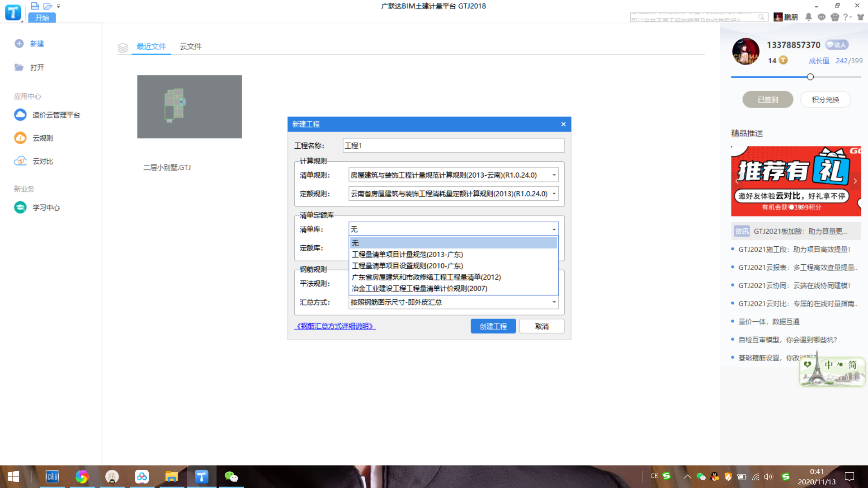Open the CAD taskbar icon
The image size is (868, 488).
(x=52, y=477)
